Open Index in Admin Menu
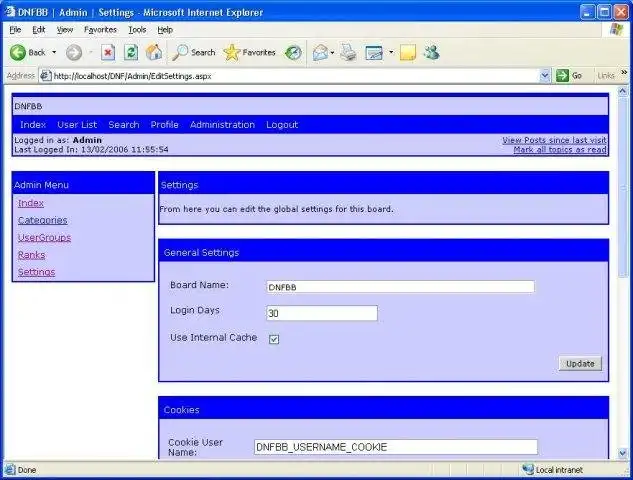The height and width of the screenshot is (480, 633). [31, 203]
